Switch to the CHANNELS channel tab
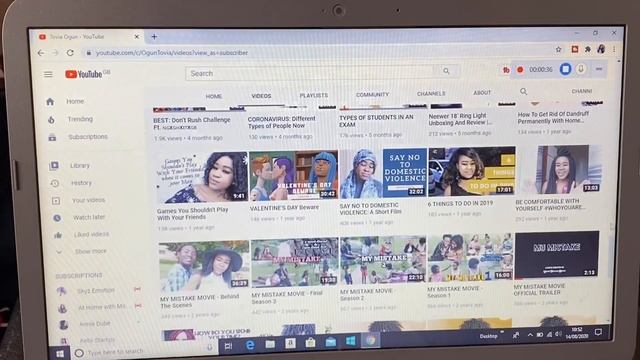Screen dimensions: 640x360 [x=431, y=94]
